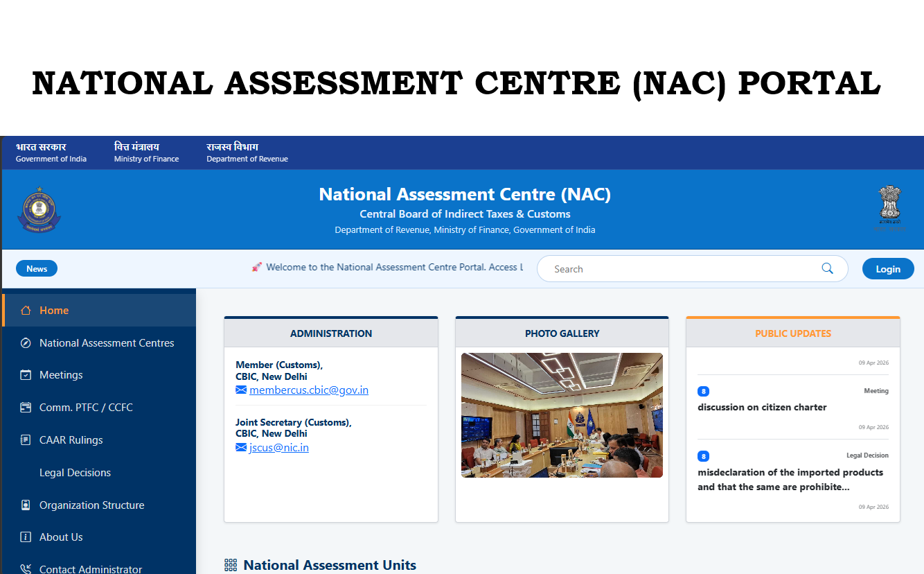This screenshot has height=574, width=924.
Task: Click the 'Welcome to the National Assessment Centre Portal' ticker text
Action: tap(394, 267)
